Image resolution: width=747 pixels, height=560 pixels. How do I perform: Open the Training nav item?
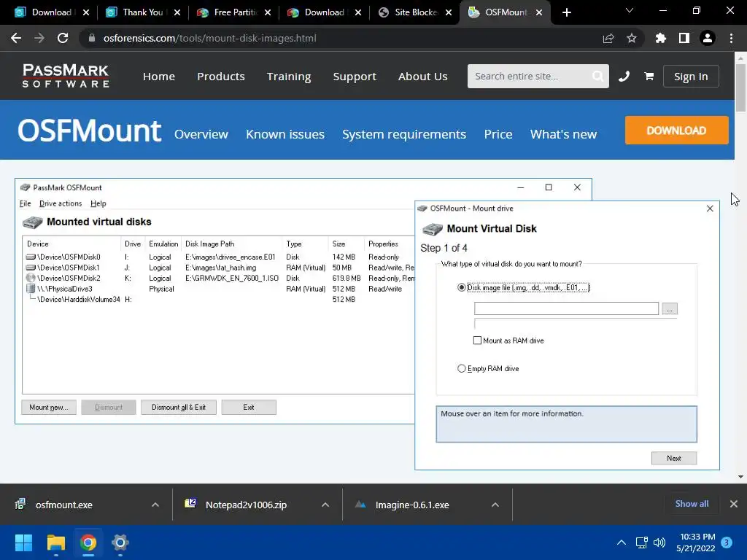click(289, 76)
